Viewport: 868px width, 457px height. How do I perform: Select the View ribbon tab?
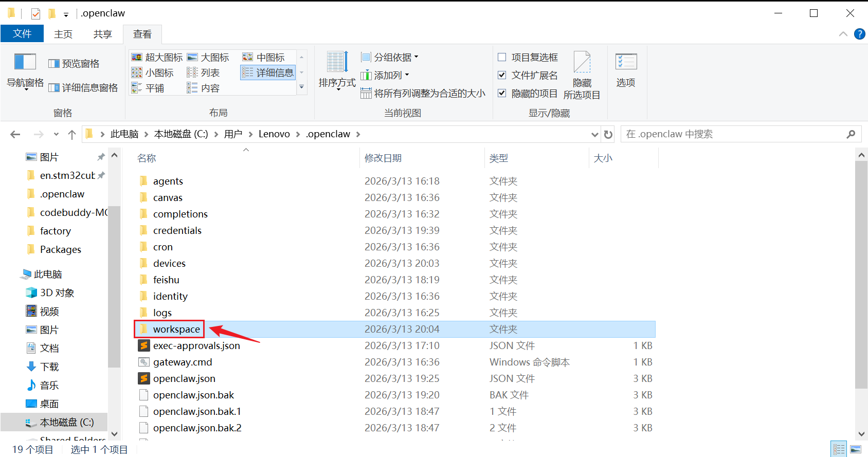click(142, 34)
